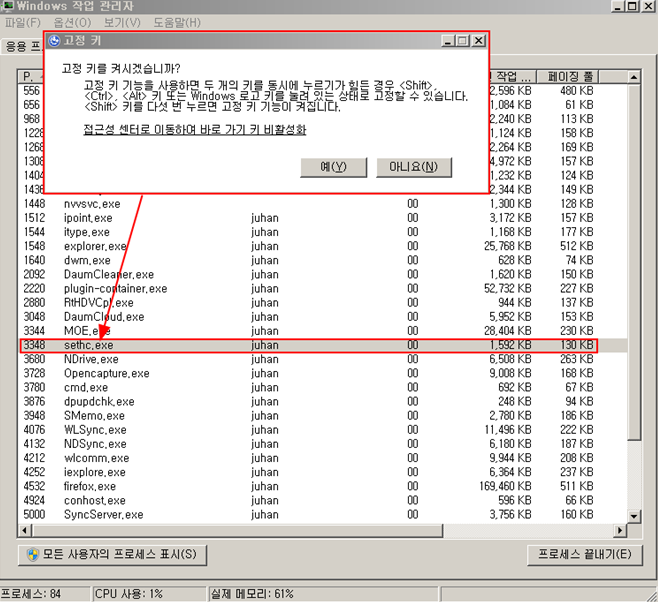This screenshot has width=658, height=602.
Task: Click 아니요(N) in the 고정 키 dialog
Action: click(x=414, y=167)
